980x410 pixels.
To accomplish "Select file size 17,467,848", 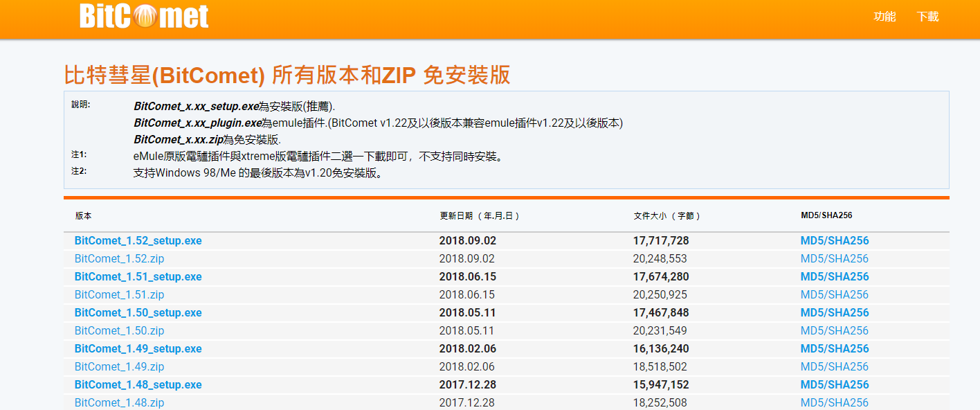I will click(662, 313).
